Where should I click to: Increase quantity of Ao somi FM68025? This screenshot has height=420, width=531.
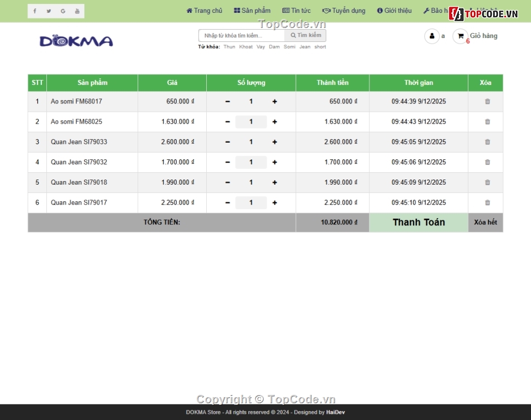pos(274,122)
